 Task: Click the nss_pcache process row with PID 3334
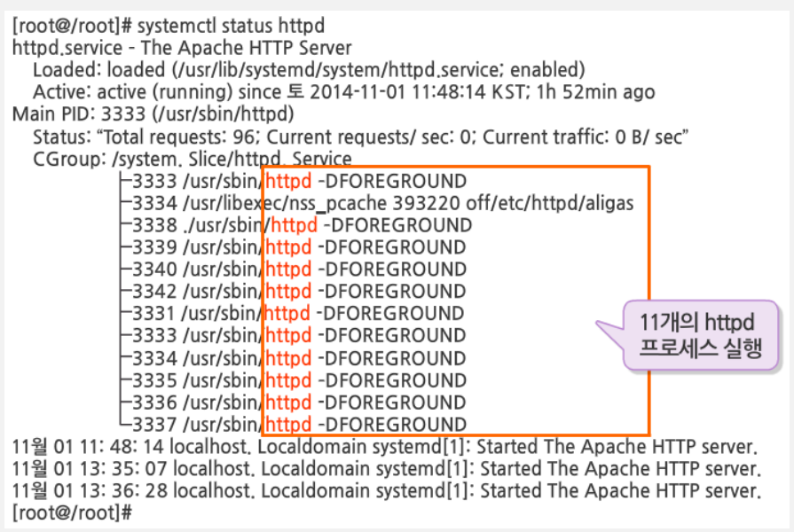coord(377,203)
